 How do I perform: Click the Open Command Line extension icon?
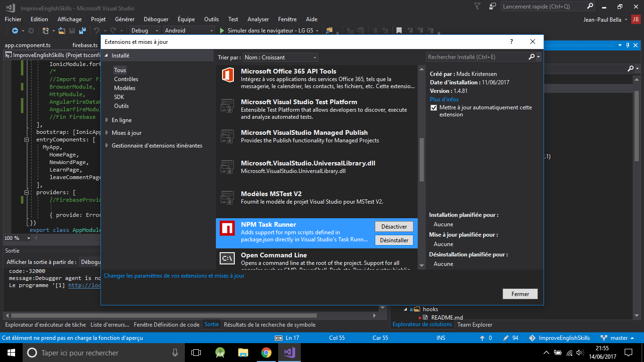click(228, 259)
